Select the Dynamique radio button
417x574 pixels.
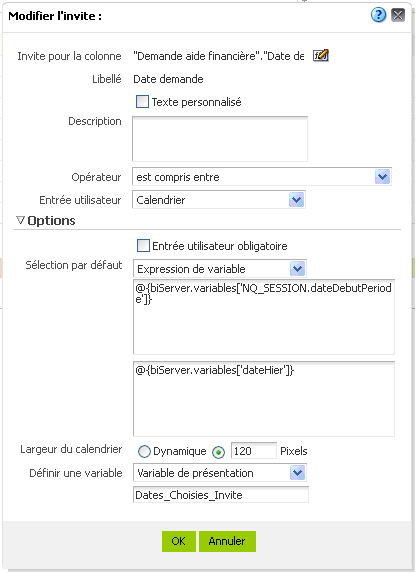(x=144, y=451)
